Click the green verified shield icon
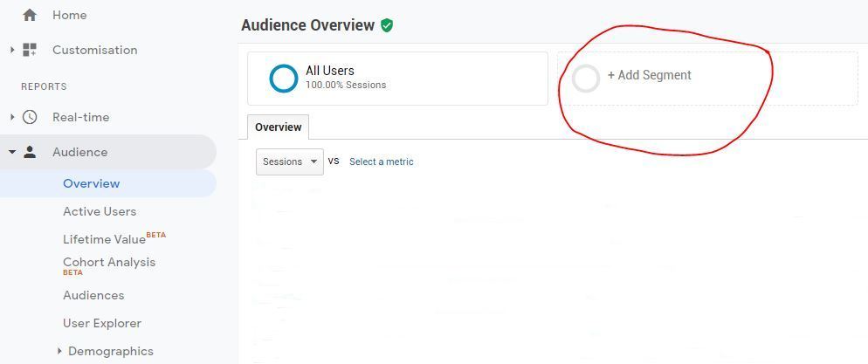 pyautogui.click(x=387, y=25)
